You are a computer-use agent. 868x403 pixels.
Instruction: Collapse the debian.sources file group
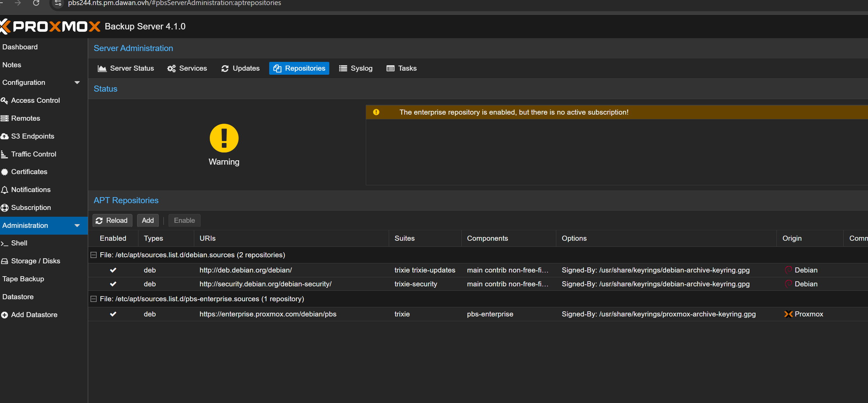pos(94,255)
